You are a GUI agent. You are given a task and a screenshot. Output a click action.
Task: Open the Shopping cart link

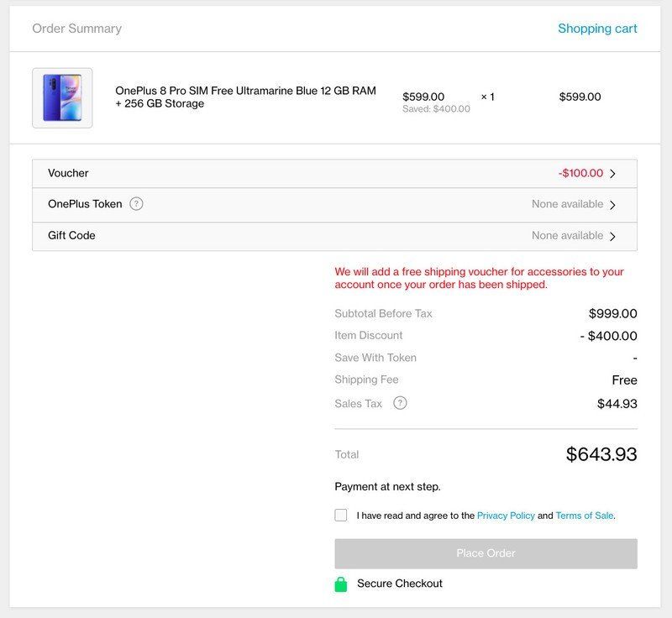598,29
